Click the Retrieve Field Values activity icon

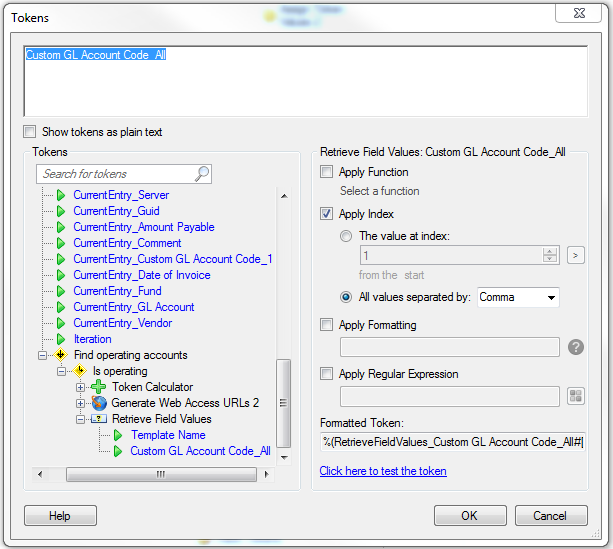pyautogui.click(x=99, y=419)
